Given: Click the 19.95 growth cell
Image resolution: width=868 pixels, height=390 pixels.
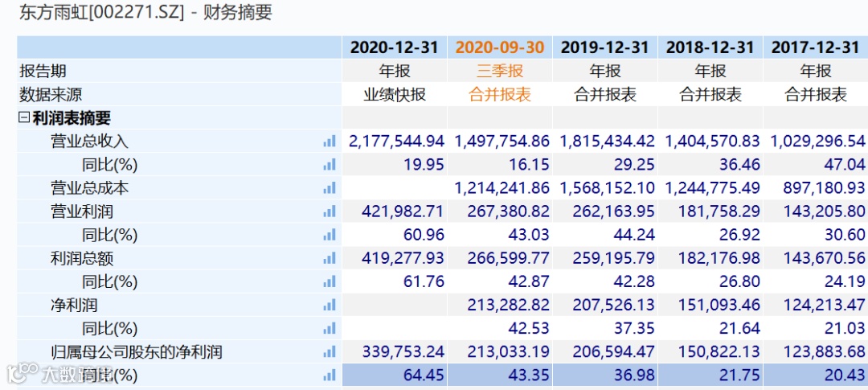Looking at the screenshot, I should point(424,165).
